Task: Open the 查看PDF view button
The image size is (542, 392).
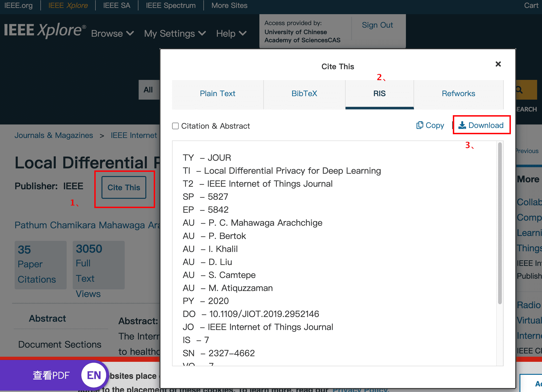Action: pos(51,375)
